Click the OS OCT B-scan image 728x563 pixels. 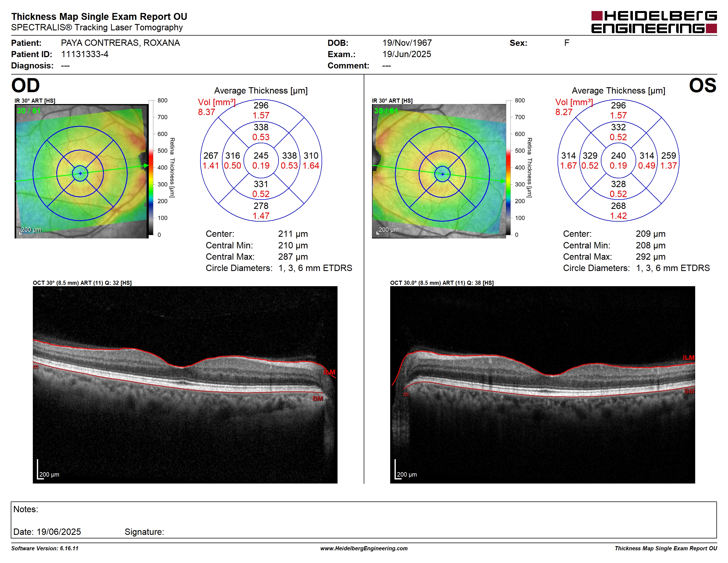point(542,384)
